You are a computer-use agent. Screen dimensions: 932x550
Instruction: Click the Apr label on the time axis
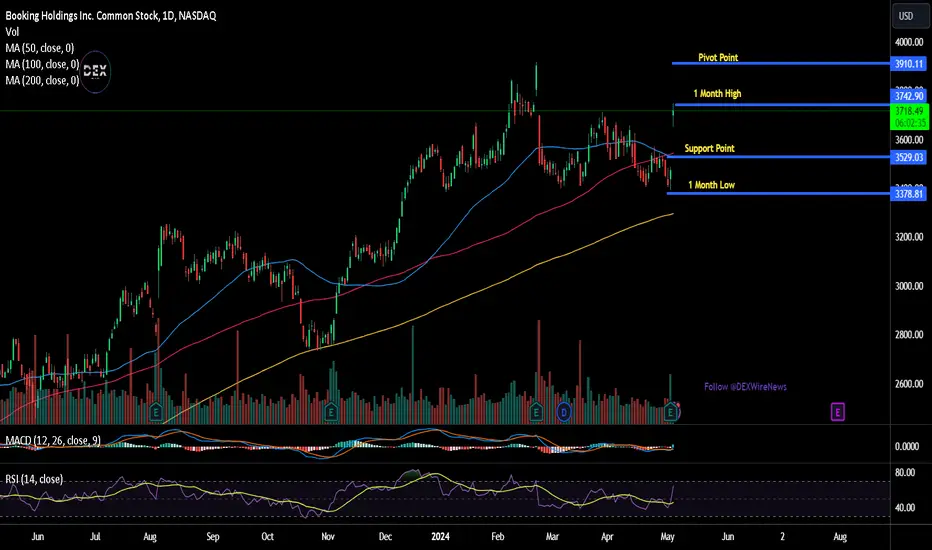[x=607, y=536]
